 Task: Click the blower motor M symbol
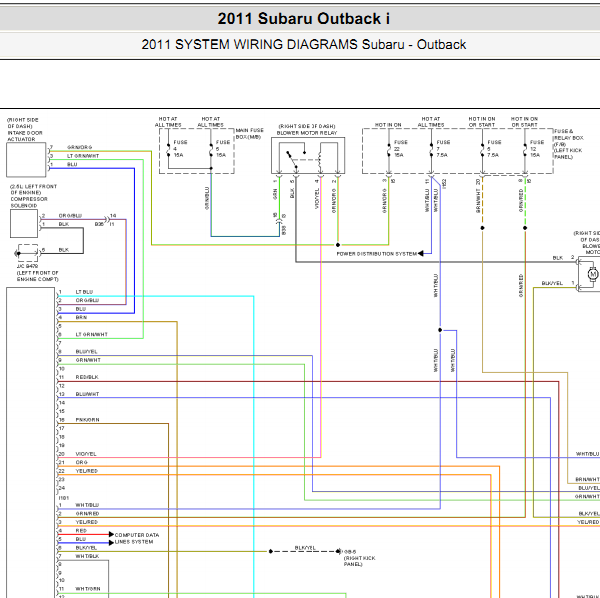[593, 274]
